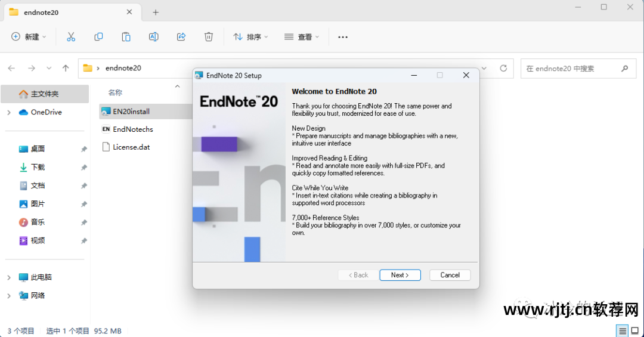Open the 排序 (Sort) dropdown
Viewport: 644px width, 337px height.
point(250,37)
